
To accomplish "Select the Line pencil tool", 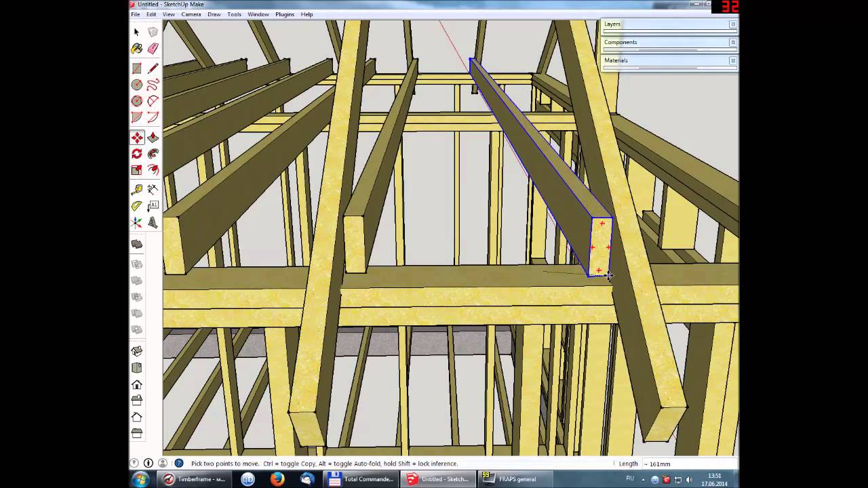I will [153, 68].
